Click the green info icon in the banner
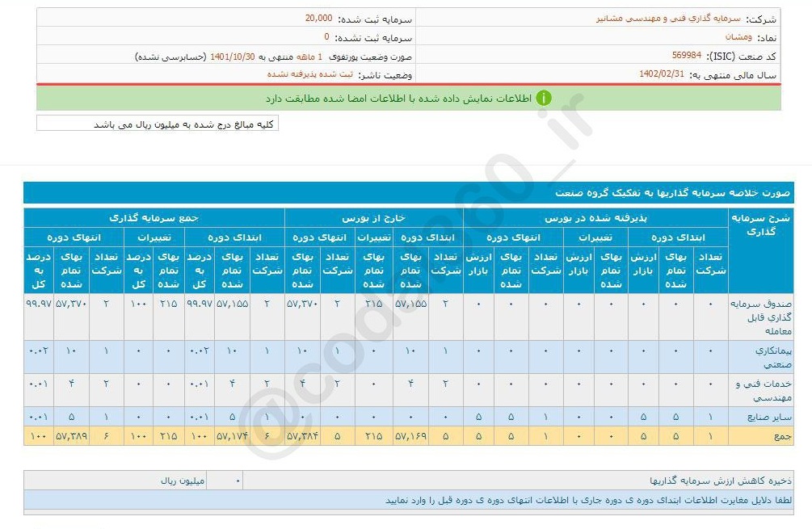This screenshot has height=529, width=812. 544,98
